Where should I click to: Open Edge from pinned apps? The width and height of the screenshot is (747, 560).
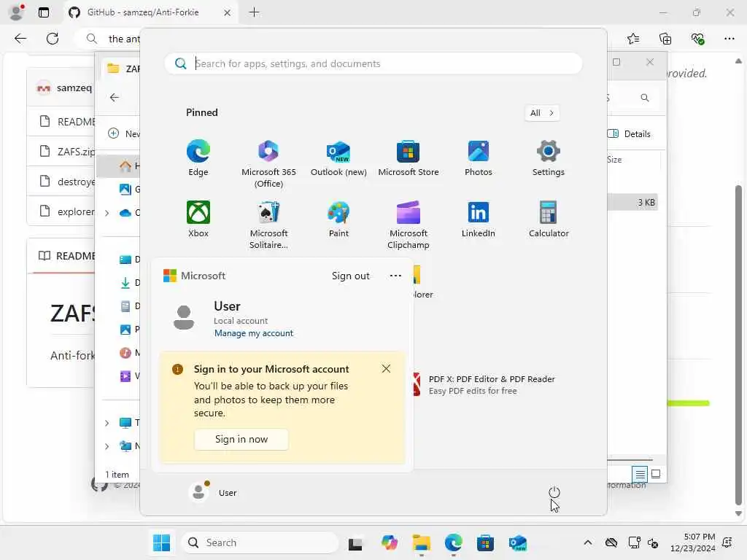coord(198,158)
